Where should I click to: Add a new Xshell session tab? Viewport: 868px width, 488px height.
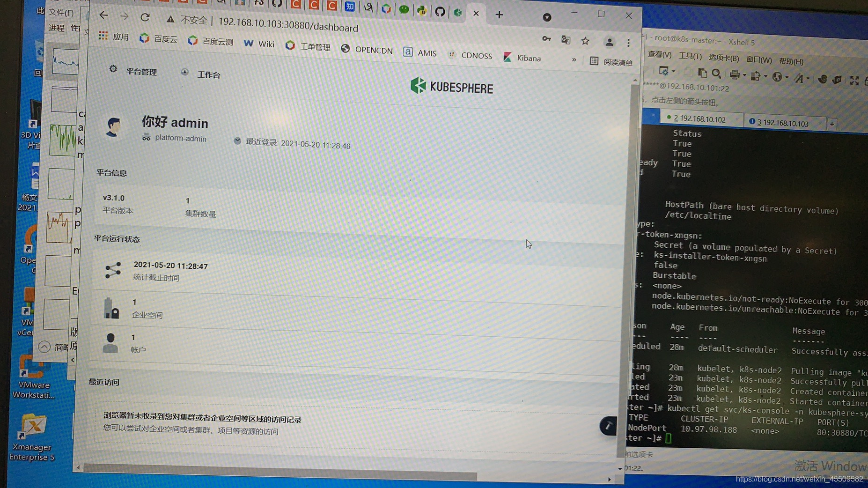(x=832, y=124)
